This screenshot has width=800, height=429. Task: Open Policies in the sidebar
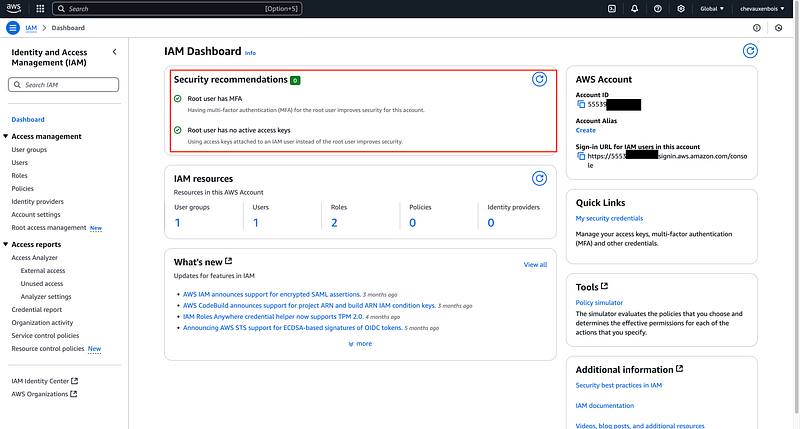click(x=22, y=189)
